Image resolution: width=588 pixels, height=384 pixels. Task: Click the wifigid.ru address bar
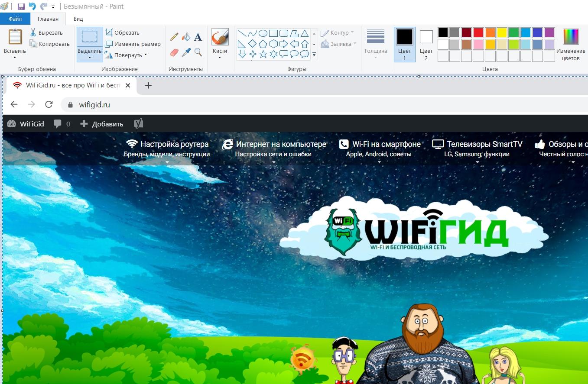325,104
